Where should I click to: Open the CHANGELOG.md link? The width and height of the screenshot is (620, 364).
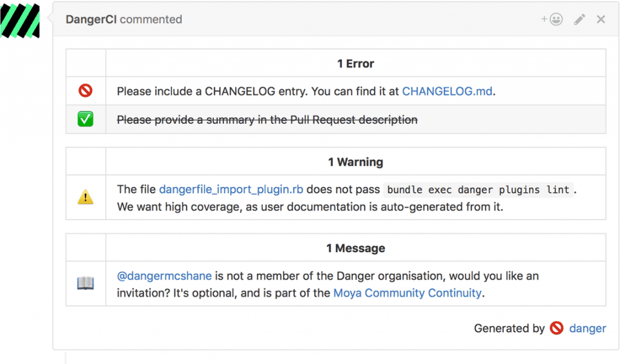click(447, 91)
